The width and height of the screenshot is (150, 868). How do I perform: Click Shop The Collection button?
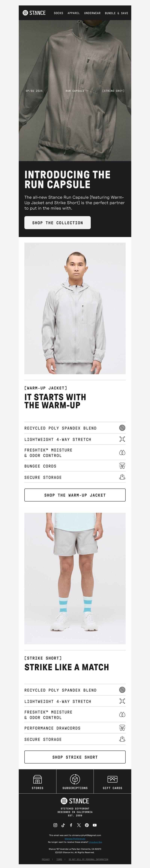pyautogui.click(x=58, y=223)
